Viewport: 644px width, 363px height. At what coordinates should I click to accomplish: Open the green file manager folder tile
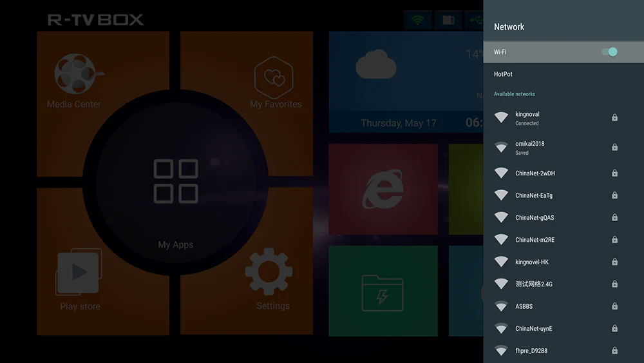[x=383, y=291]
